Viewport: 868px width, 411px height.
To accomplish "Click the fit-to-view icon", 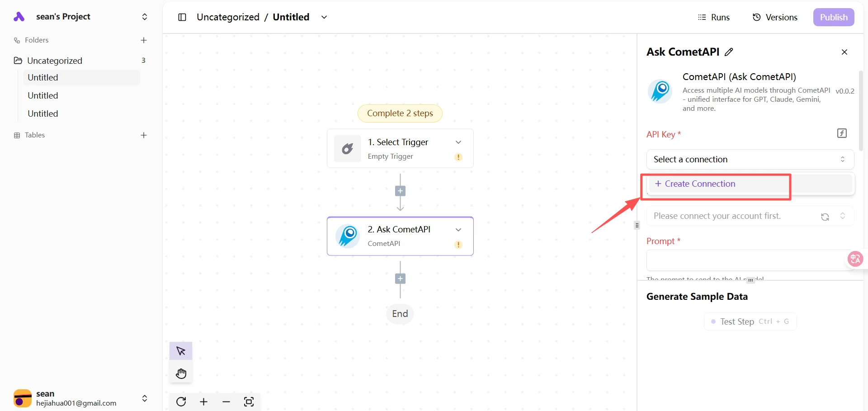I will (x=249, y=402).
